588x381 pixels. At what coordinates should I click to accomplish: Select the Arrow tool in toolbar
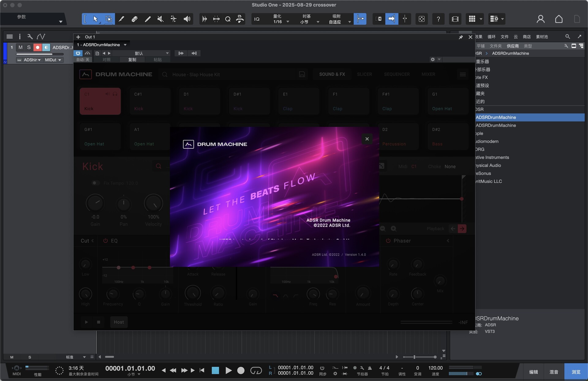(95, 19)
